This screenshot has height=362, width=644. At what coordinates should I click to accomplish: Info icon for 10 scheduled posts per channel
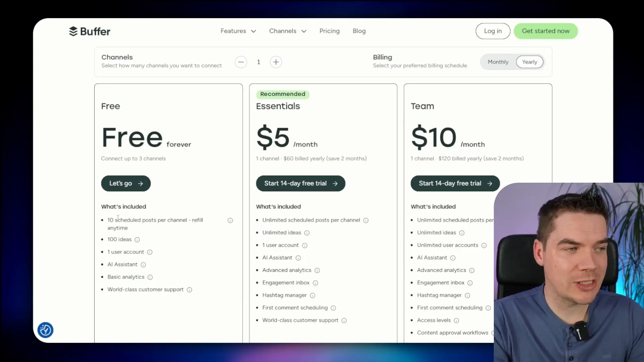[x=230, y=220]
